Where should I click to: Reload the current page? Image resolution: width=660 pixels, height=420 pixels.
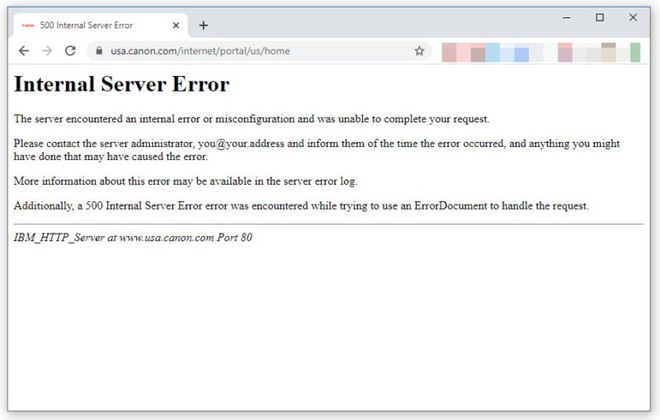(70, 51)
